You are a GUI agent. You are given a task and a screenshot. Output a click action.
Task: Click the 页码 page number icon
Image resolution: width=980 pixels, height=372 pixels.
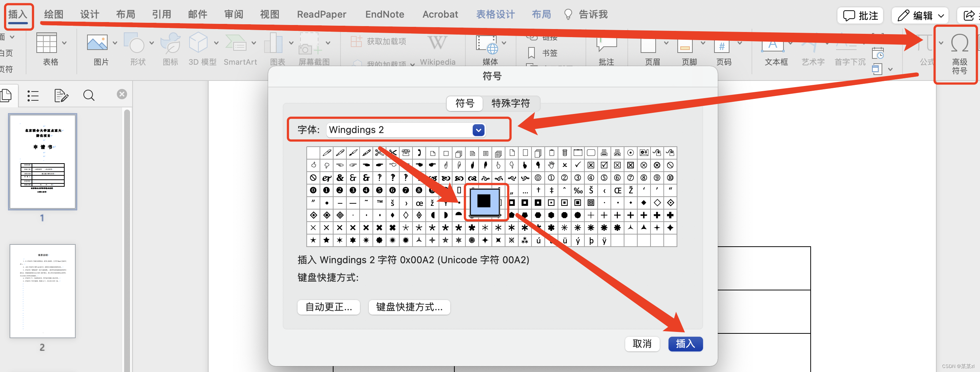[722, 45]
